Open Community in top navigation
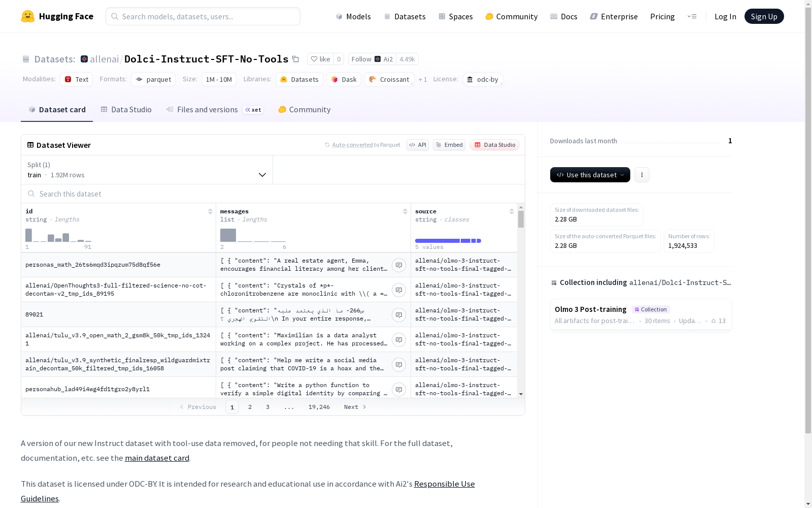Viewport: 812px width, 508px height. click(x=512, y=16)
